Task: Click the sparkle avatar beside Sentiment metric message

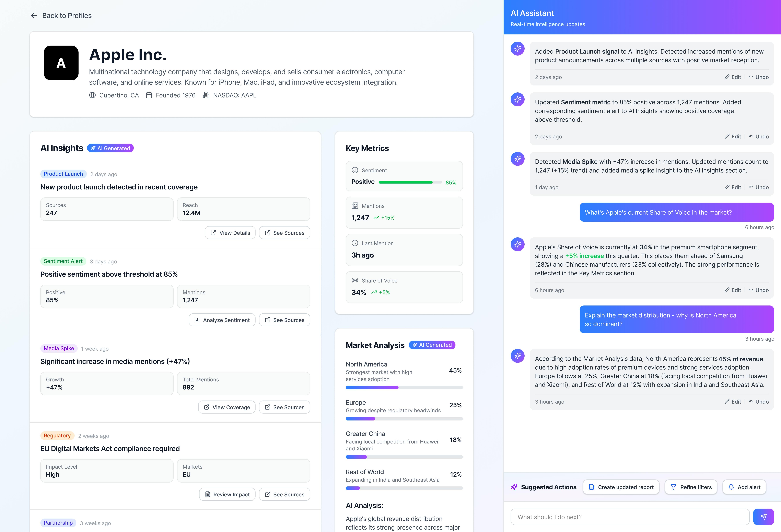Action: 517,100
